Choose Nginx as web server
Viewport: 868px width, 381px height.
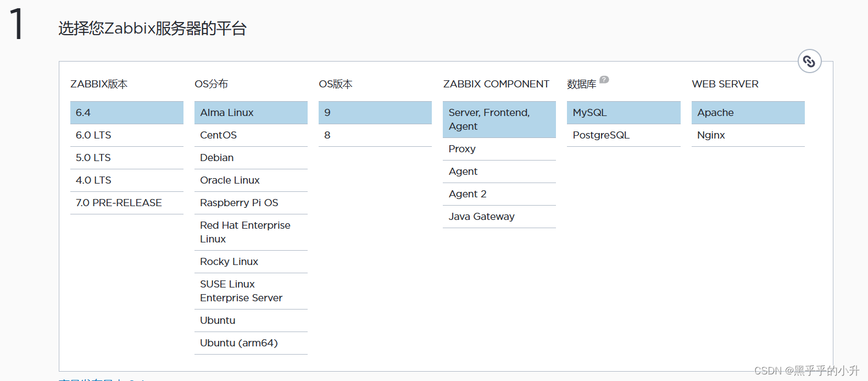click(748, 135)
